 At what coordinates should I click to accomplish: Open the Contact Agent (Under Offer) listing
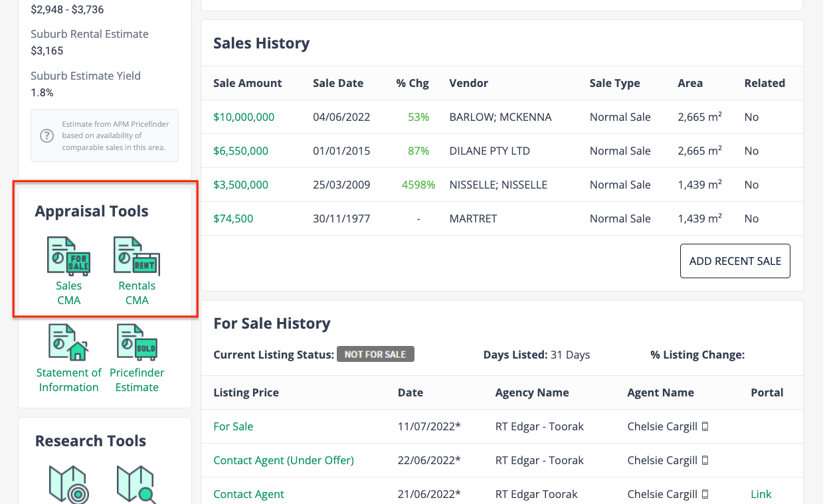(283, 460)
